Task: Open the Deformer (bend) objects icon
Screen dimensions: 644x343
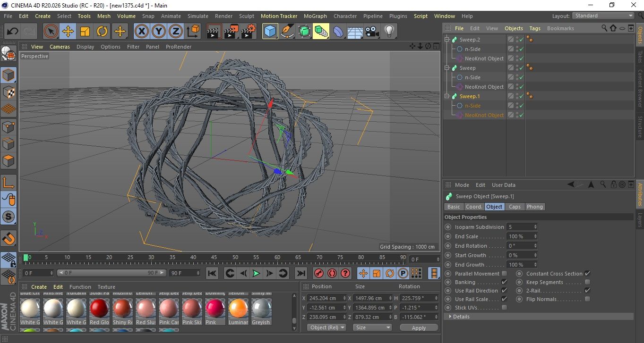Action: point(338,32)
